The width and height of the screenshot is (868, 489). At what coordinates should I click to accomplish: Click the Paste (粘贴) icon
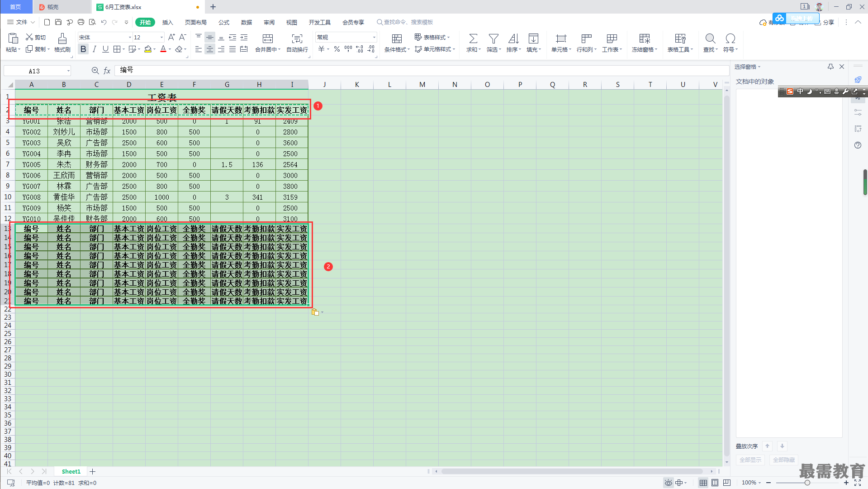(13, 38)
